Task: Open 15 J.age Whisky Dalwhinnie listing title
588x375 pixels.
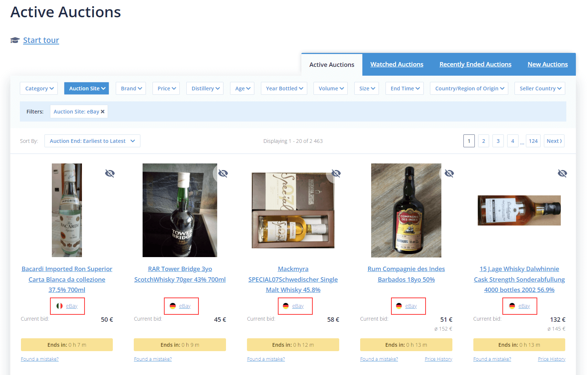Action: [519, 280]
